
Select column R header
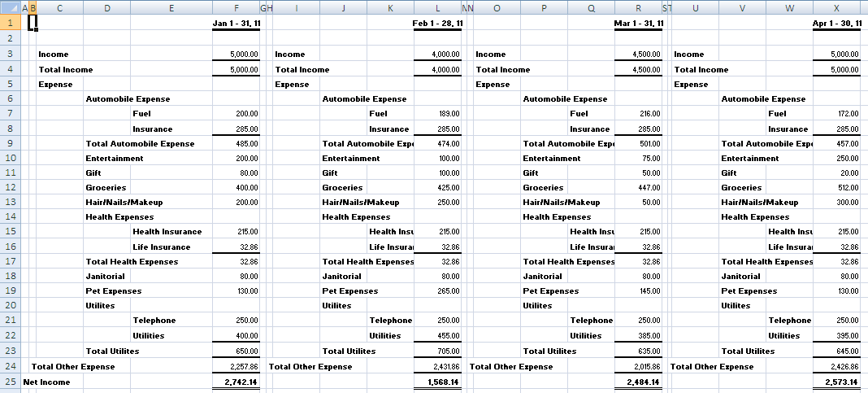click(x=639, y=7)
